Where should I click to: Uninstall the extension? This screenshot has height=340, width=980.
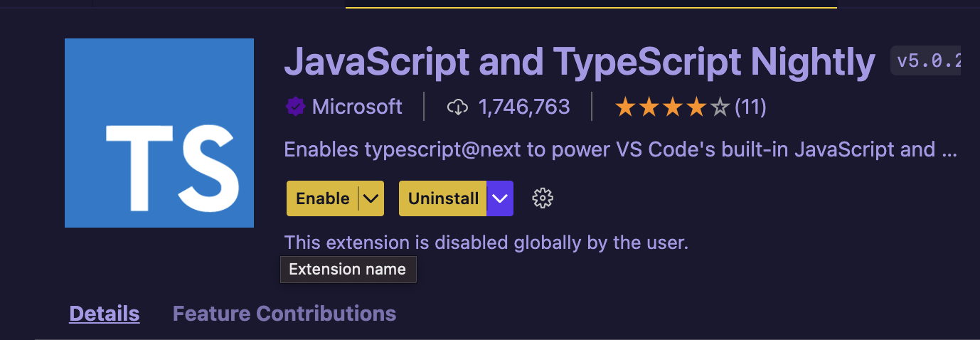tap(443, 198)
